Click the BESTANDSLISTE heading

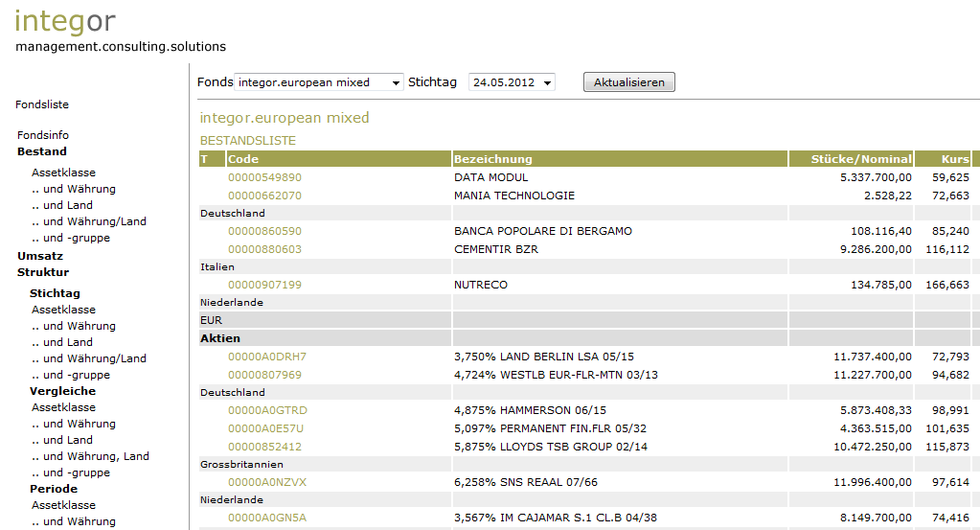point(247,141)
